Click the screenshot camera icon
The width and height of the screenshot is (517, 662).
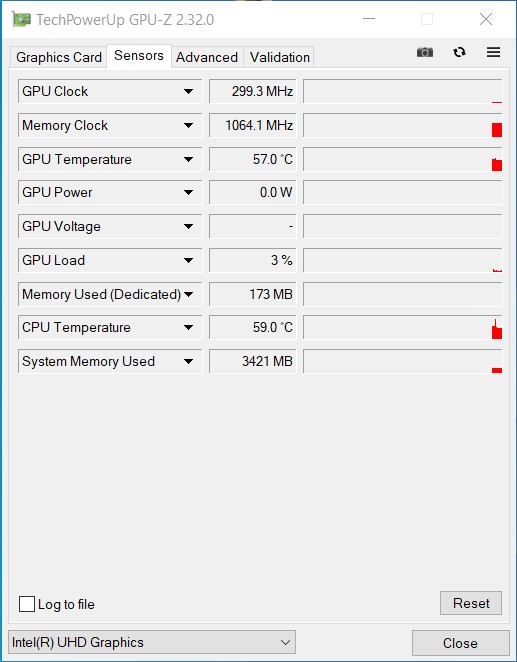[x=425, y=52]
